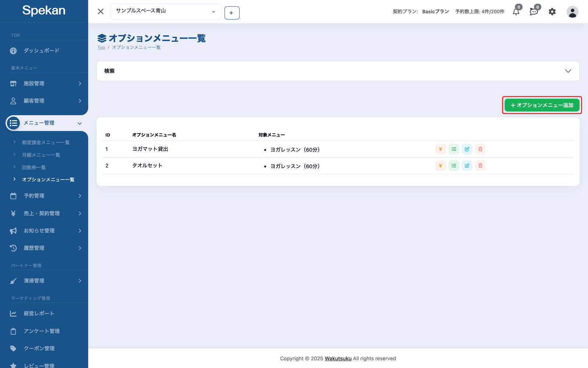Image resolution: width=588 pixels, height=368 pixels.
Task: Click the オプションメニュー名 column header
Action: (154, 135)
